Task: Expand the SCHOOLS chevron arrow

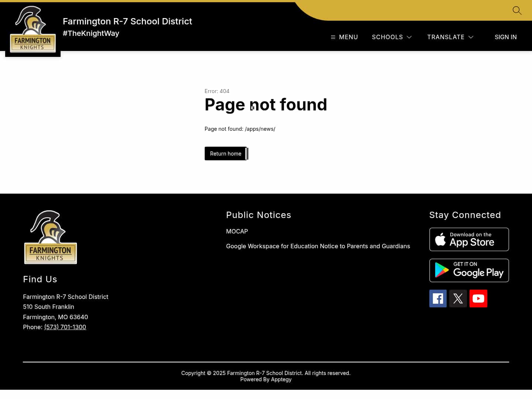Action: (x=409, y=37)
